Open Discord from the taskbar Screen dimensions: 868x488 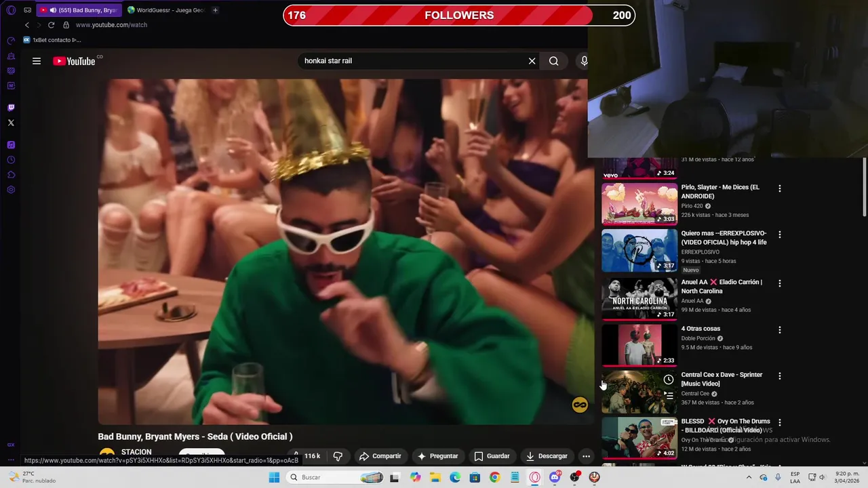pos(555,477)
